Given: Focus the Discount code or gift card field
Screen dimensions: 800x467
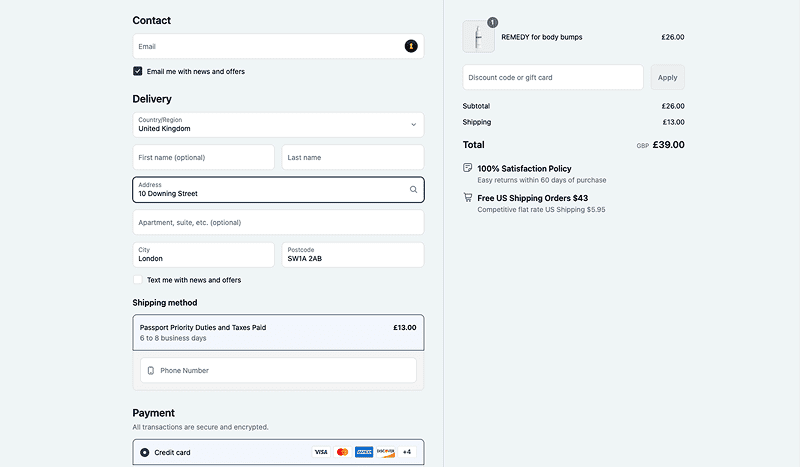Looking at the screenshot, I should 553,77.
